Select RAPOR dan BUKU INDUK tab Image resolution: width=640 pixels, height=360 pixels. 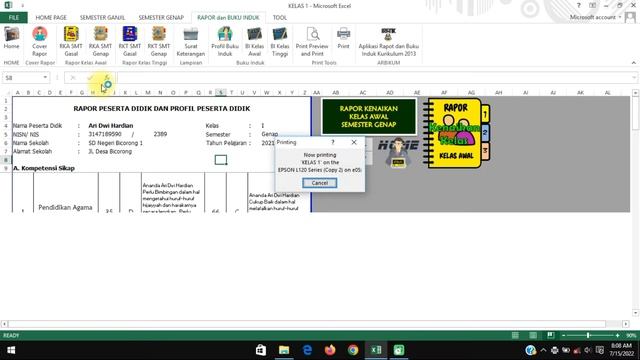tap(228, 18)
